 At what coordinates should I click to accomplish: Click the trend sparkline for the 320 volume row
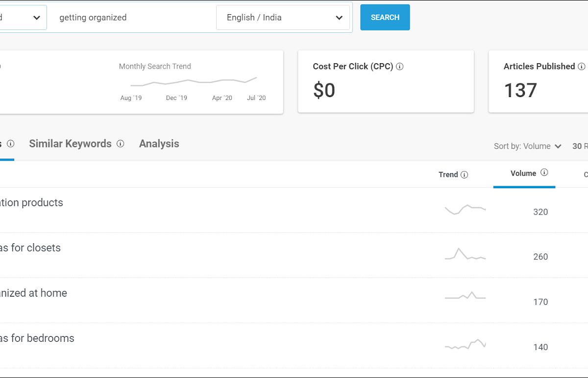tap(465, 210)
